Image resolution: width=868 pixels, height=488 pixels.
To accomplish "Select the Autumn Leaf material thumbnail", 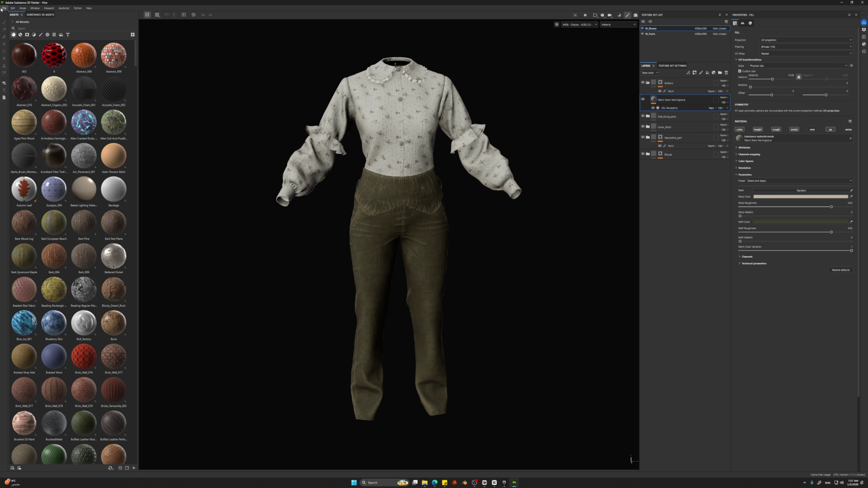I will coord(24,189).
